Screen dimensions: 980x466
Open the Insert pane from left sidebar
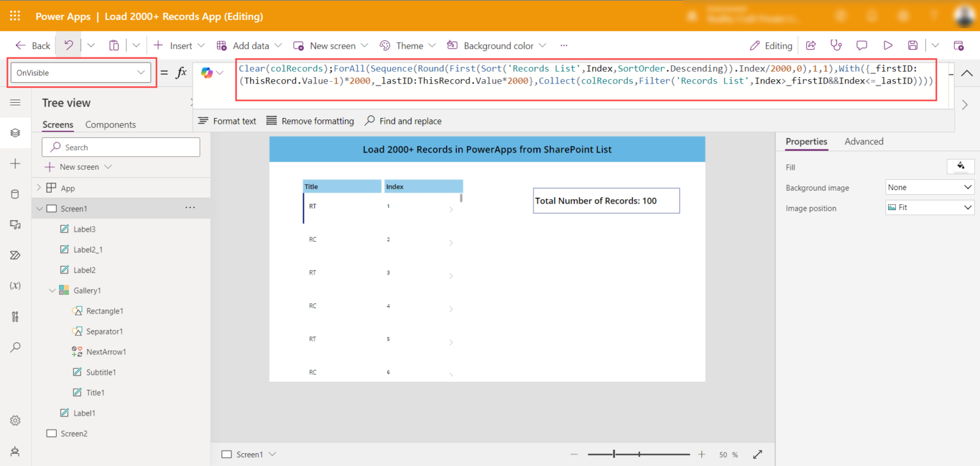tap(15, 163)
